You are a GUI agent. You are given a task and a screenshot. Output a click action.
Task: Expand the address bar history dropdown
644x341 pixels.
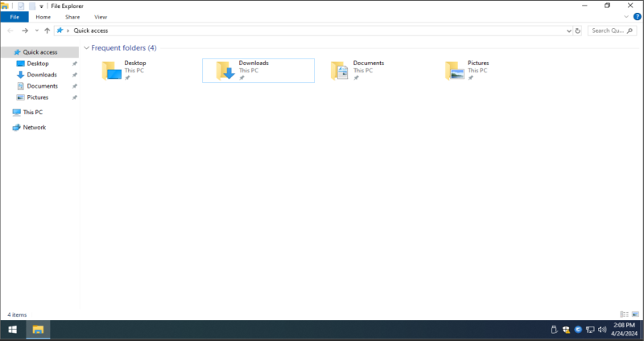[569, 31]
